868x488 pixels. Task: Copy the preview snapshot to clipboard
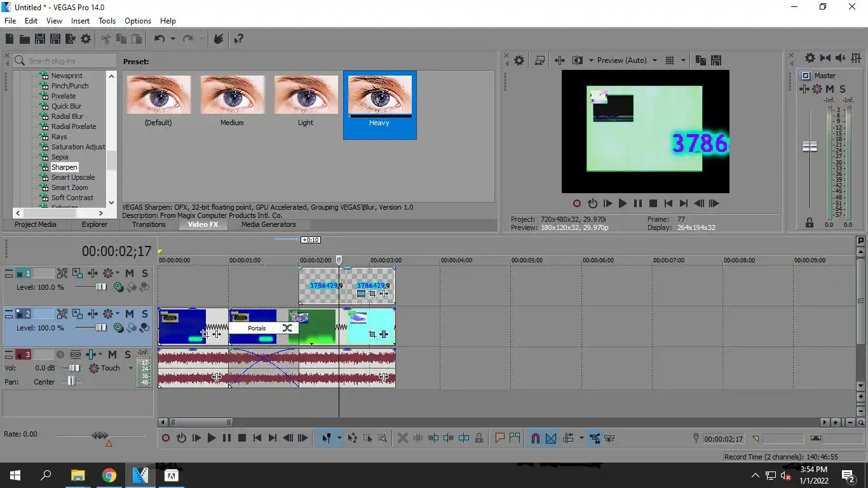pos(701,60)
